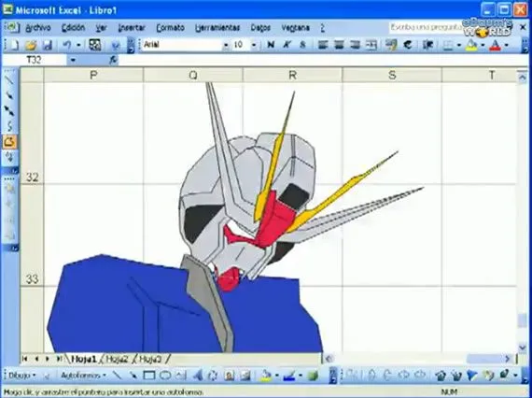
Task: Open fill color dropdown arrow
Action: 483,45
